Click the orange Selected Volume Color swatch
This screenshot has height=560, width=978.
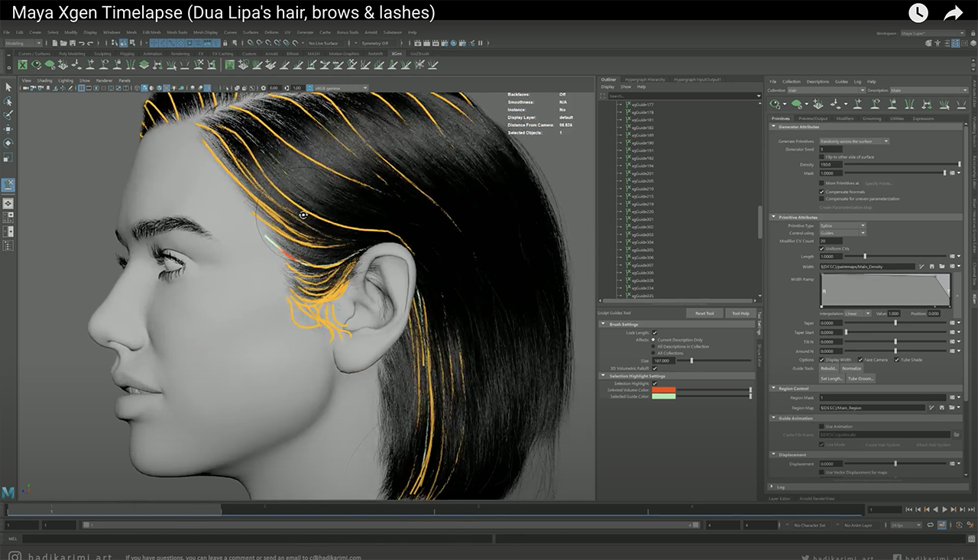(x=663, y=390)
